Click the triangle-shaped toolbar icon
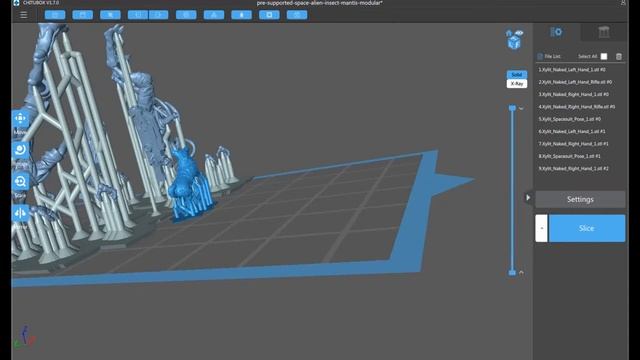This screenshot has width=640, height=360. pos(214,15)
